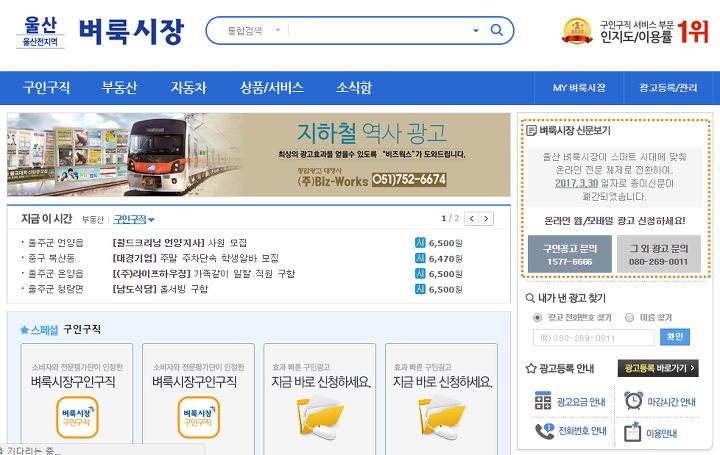Screen dimensions: 720x455
Task: Open first 지금 바로 신청하세요 folder card
Action: [320, 399]
